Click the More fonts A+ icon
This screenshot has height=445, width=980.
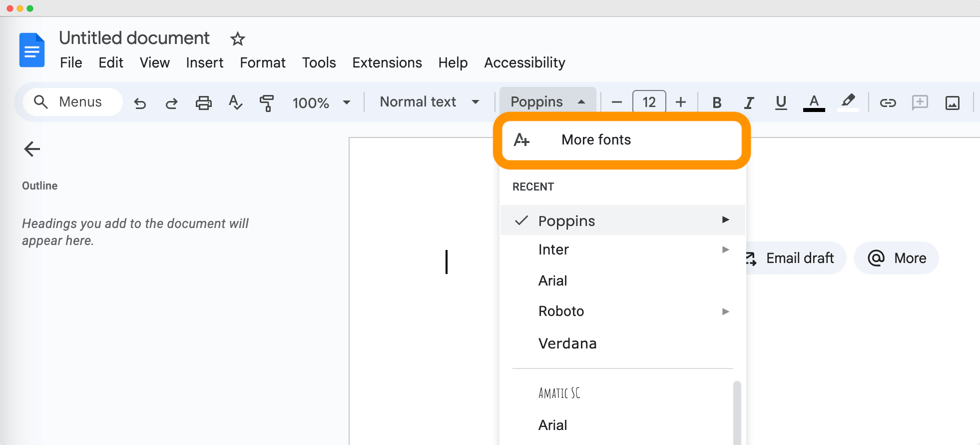pyautogui.click(x=521, y=140)
